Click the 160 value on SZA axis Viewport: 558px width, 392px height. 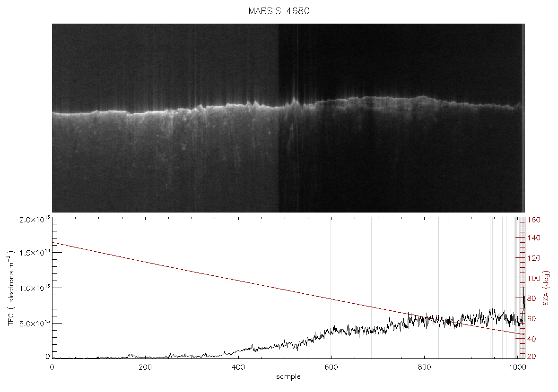point(534,220)
